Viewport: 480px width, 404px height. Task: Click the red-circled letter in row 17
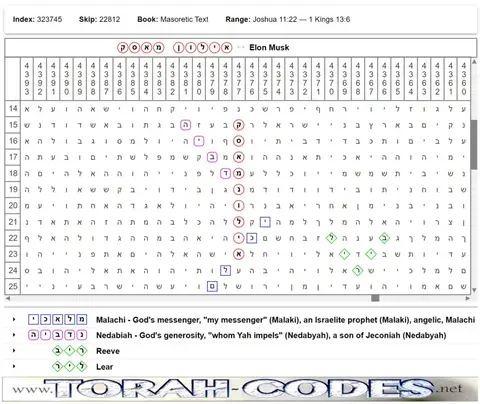click(x=239, y=157)
